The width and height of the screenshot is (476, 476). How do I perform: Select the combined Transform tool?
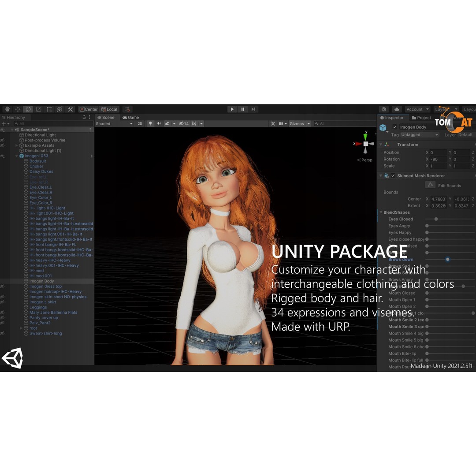(59, 109)
